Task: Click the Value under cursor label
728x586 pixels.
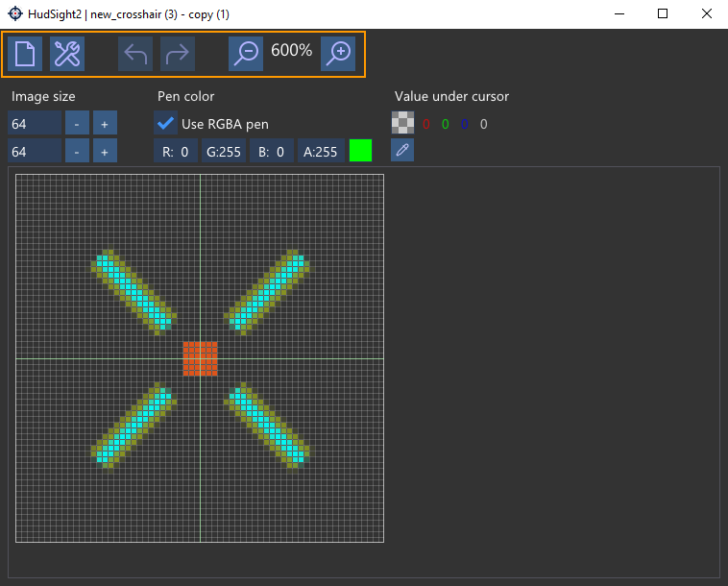Action: (451, 96)
